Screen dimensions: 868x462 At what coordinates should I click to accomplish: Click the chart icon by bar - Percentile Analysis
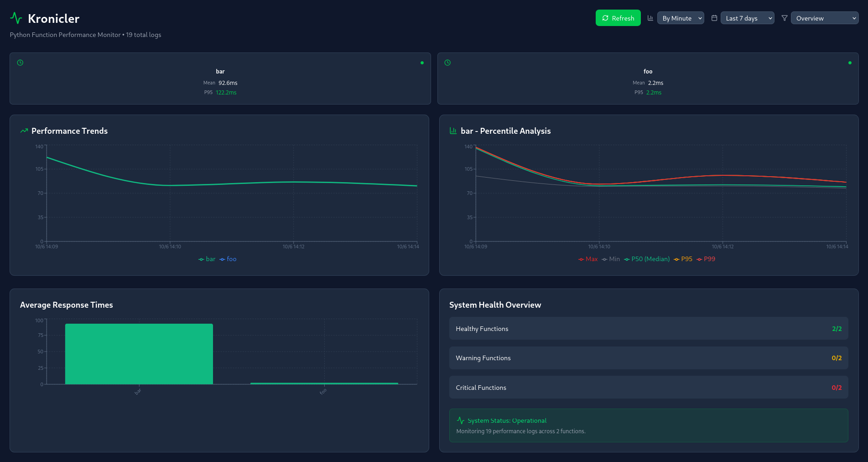(453, 131)
